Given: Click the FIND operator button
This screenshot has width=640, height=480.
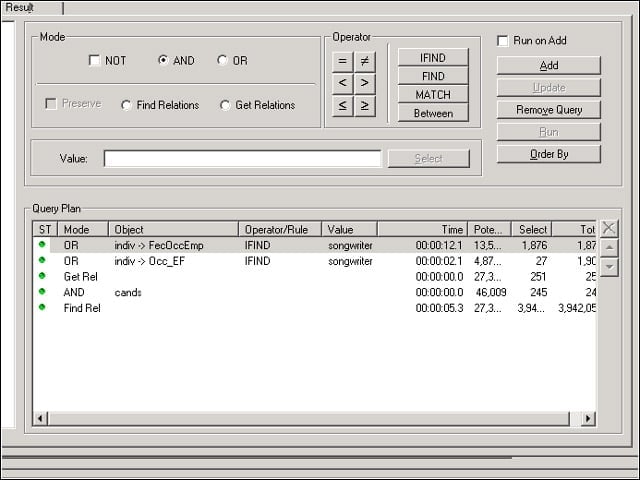Looking at the screenshot, I should (433, 76).
